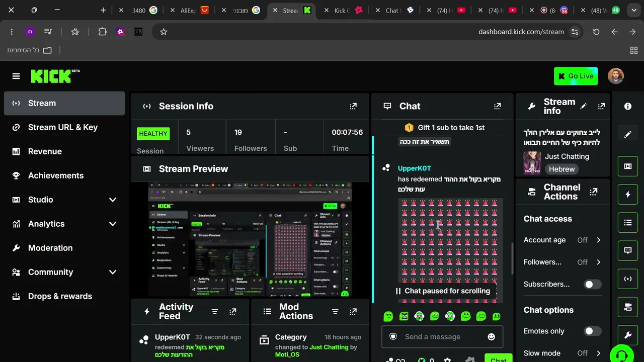Open the emoji picker in message box
Viewport: 644px width, 362px height.
(492, 337)
